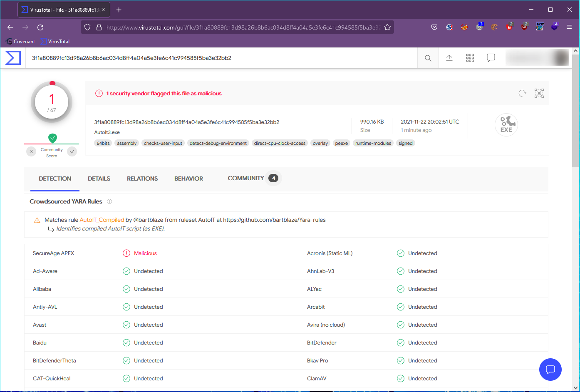This screenshot has height=392, width=580.
Task: Click the 1 / 67 detection score circle
Action: (x=52, y=102)
